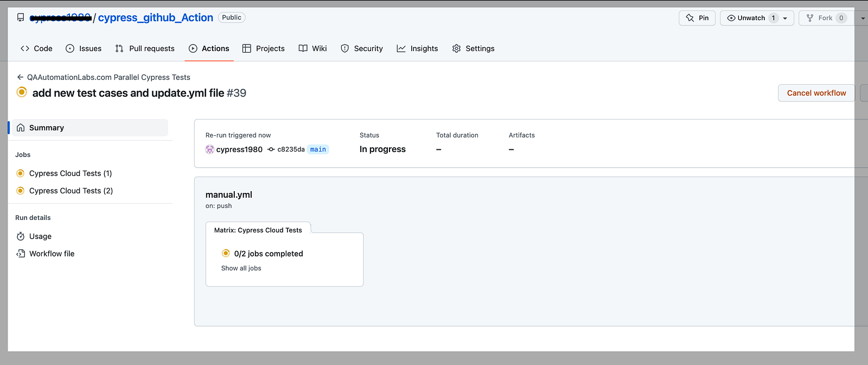
Task: Click the Workflow file icon in Run details
Action: point(21,254)
